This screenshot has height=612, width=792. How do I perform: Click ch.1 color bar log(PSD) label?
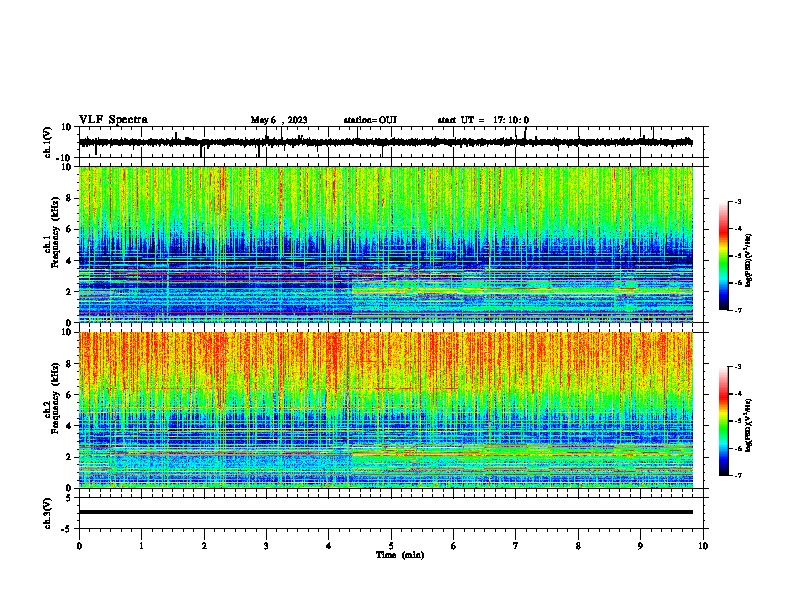coord(749,260)
